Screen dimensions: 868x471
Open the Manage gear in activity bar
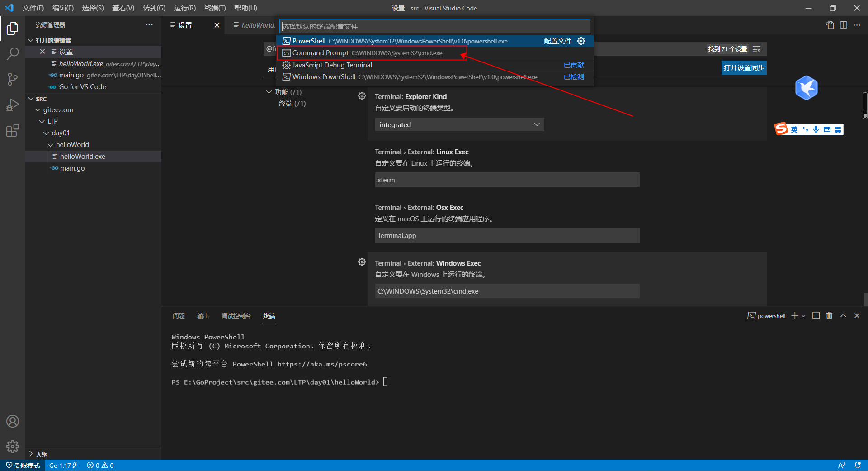pyautogui.click(x=13, y=447)
